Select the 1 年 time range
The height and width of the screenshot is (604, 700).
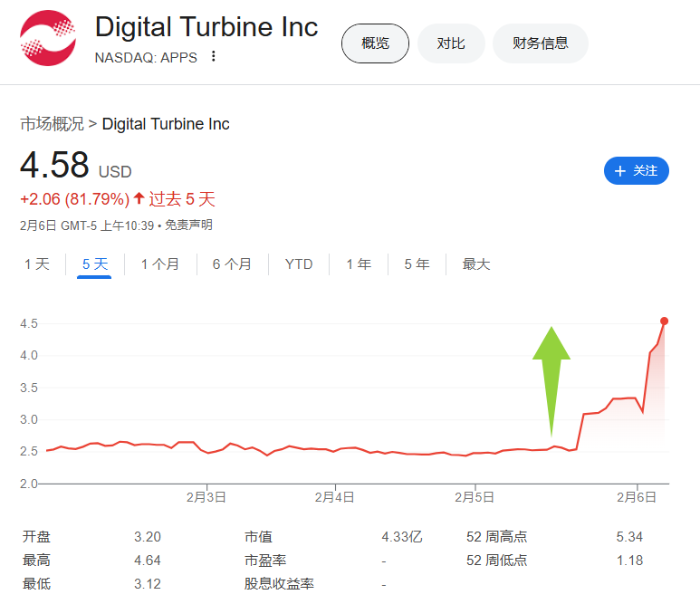tap(359, 264)
